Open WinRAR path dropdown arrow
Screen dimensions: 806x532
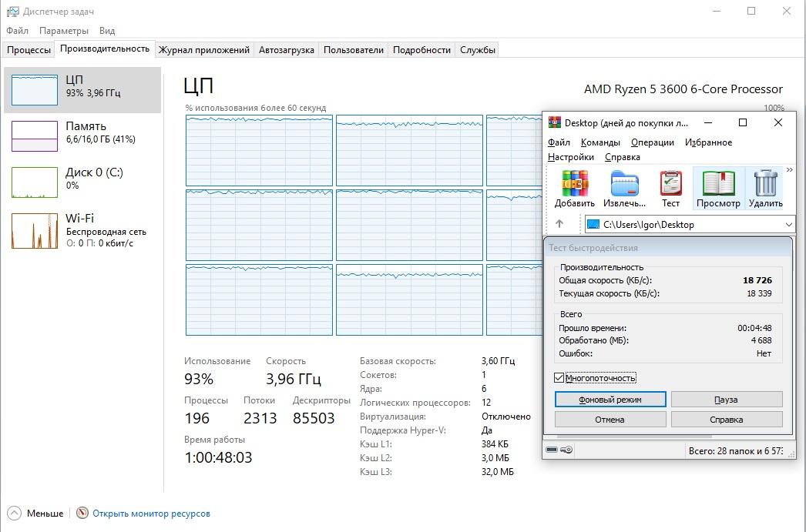[788, 224]
